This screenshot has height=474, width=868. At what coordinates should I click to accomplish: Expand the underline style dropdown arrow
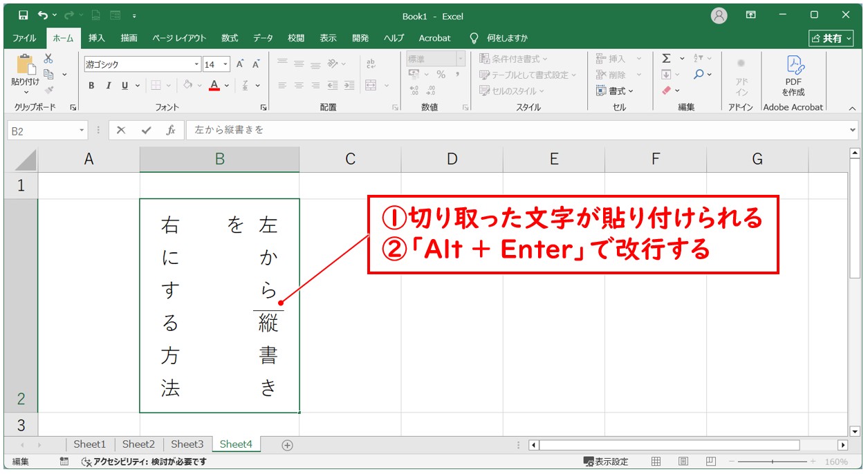click(x=137, y=86)
